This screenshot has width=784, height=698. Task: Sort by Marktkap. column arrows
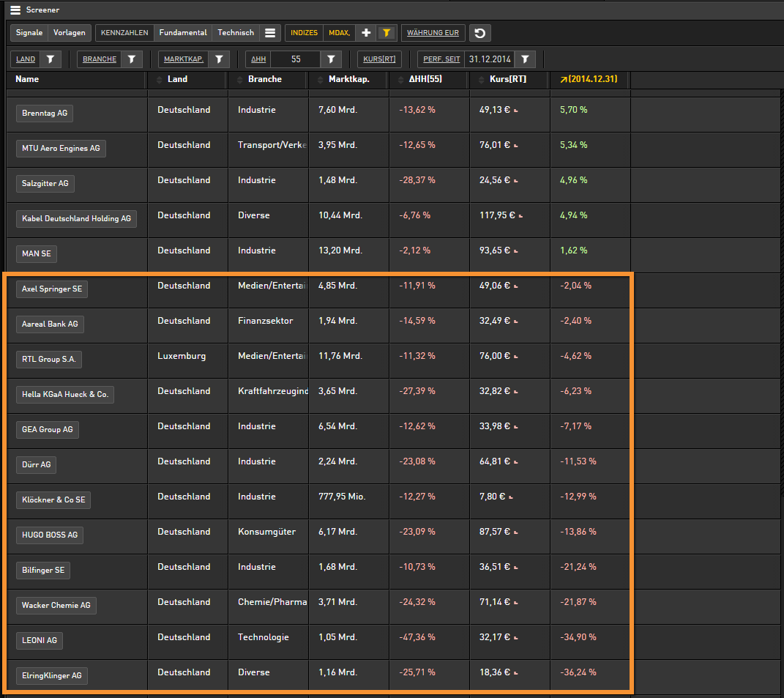click(320, 80)
